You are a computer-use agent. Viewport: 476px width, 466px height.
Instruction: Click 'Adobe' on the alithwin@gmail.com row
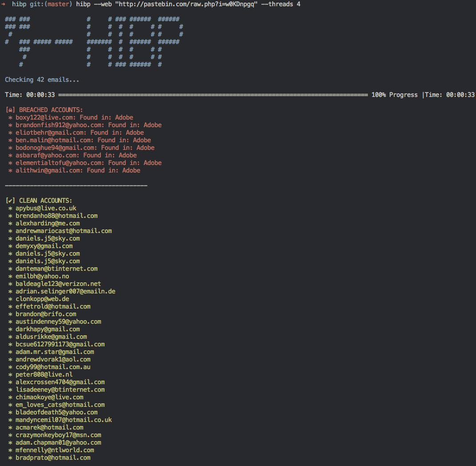pyautogui.click(x=131, y=171)
